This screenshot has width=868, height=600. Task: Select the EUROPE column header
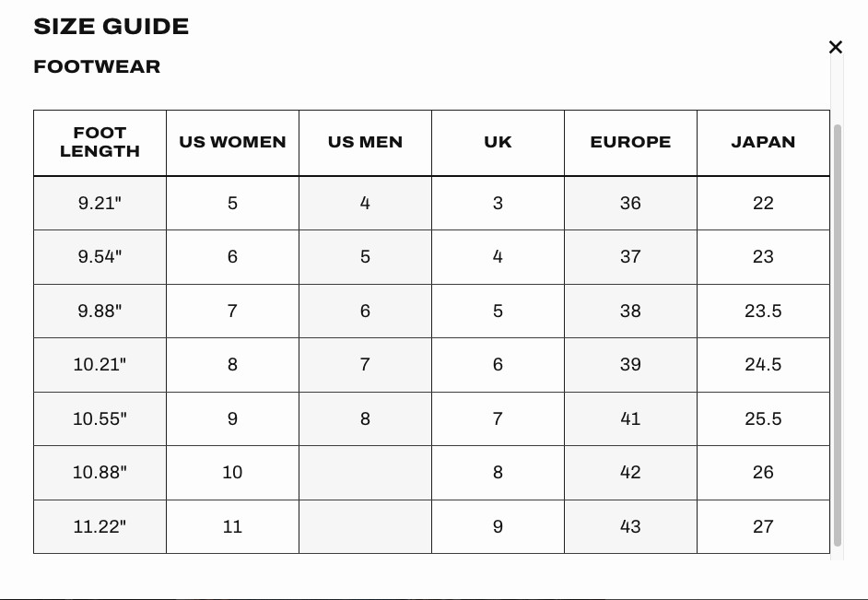[630, 143]
